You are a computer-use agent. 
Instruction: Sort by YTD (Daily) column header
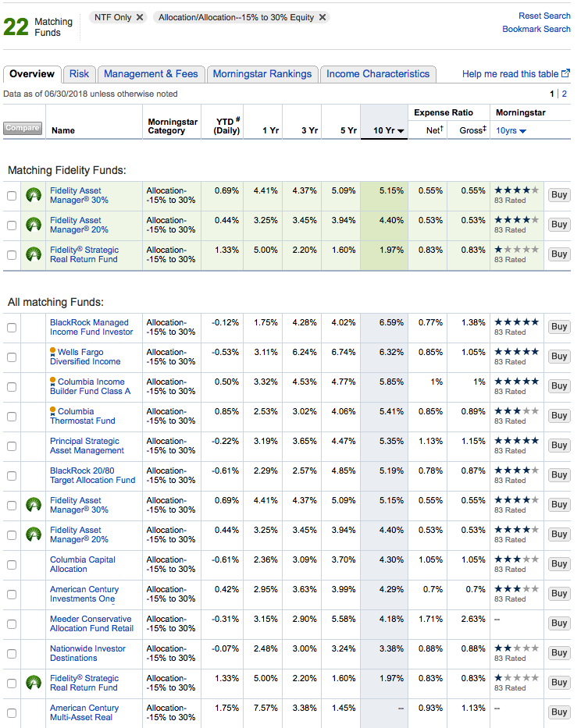[226, 126]
